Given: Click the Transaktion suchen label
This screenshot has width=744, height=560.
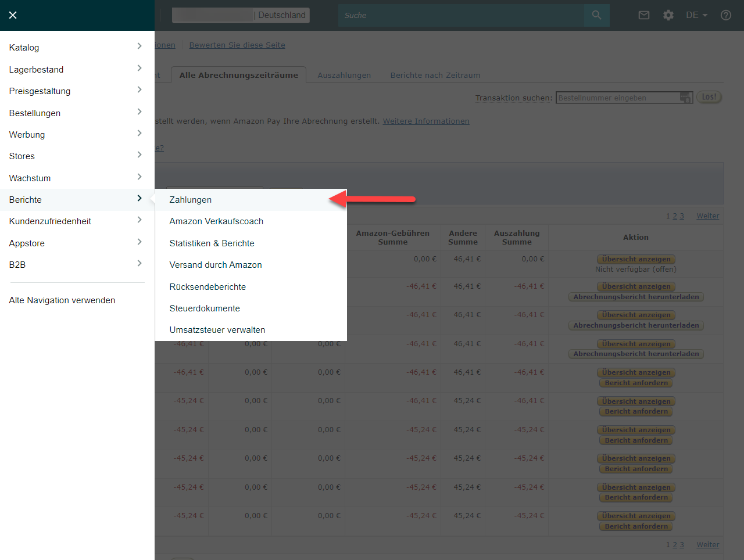Looking at the screenshot, I should click(x=514, y=98).
